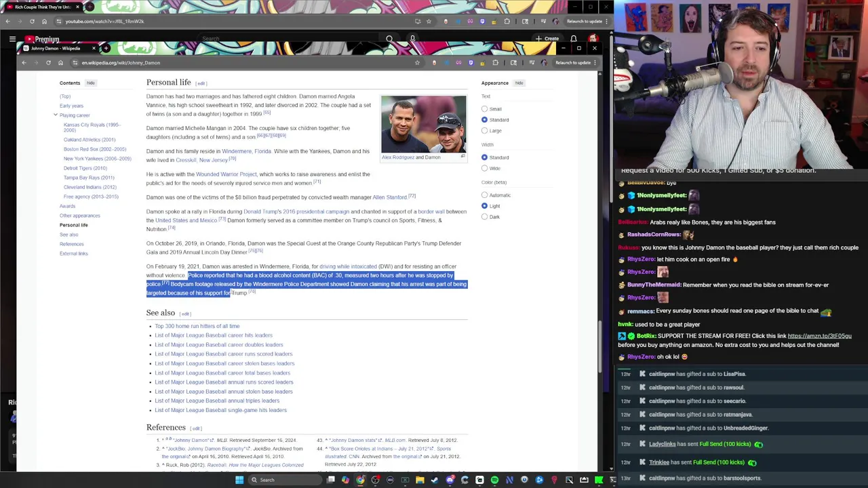This screenshot has width=868, height=488.
Task: Open File Explorer from taskbar
Action: click(x=420, y=480)
